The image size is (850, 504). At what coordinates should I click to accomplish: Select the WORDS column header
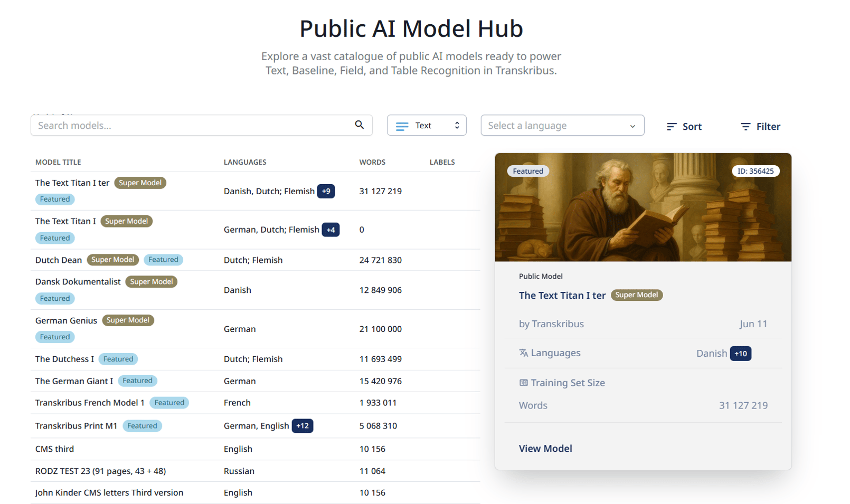tap(372, 162)
